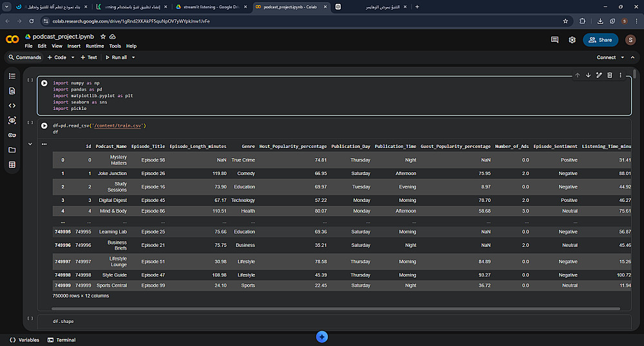Click the Episode_Sentiment column header

(555, 147)
